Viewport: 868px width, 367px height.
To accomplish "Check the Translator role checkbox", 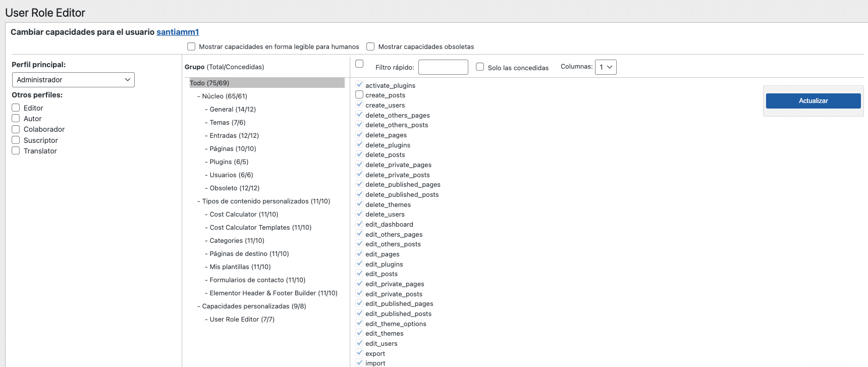I will coord(16,151).
